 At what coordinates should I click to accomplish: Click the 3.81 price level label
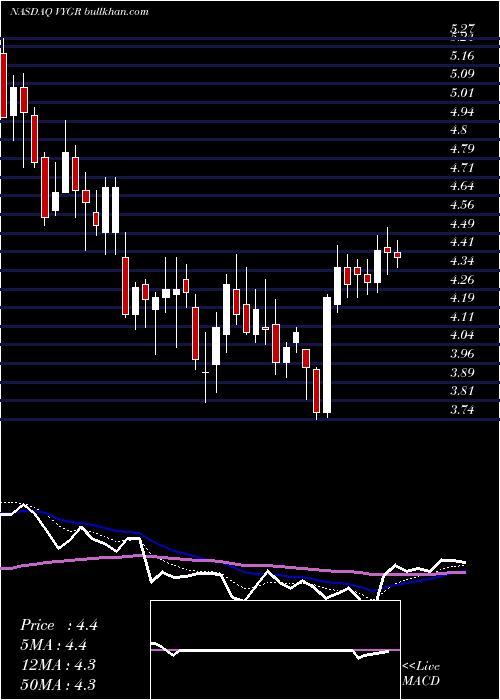pos(462,391)
